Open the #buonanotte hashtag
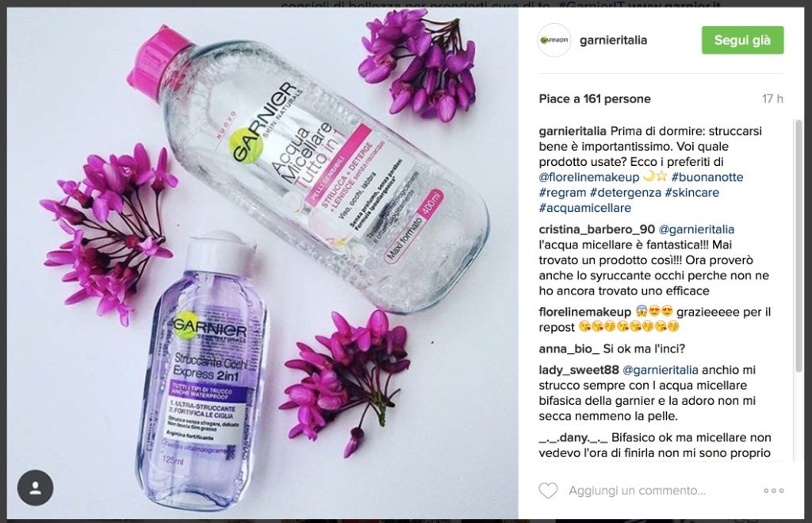Image resolution: width=812 pixels, height=523 pixels. pos(707,177)
